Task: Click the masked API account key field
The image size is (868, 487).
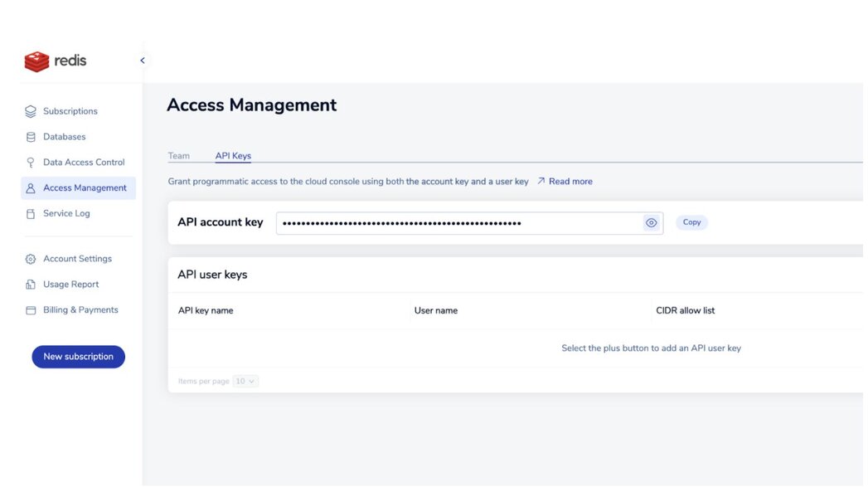Action: 458,223
